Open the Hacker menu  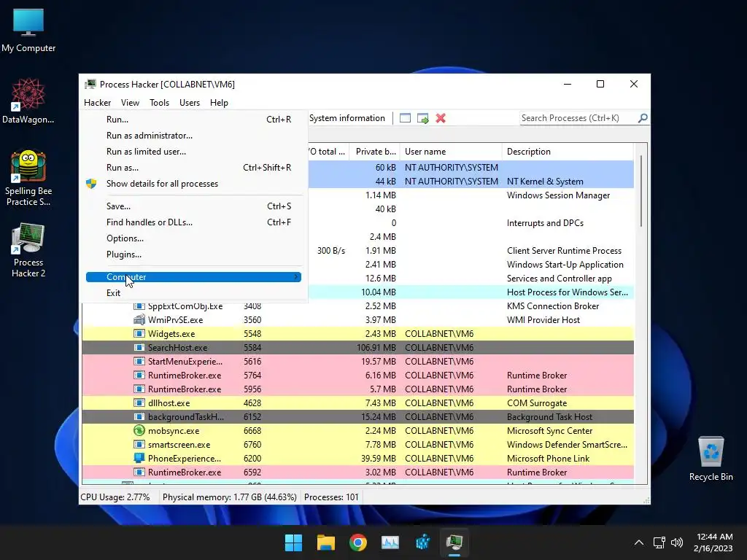(97, 103)
